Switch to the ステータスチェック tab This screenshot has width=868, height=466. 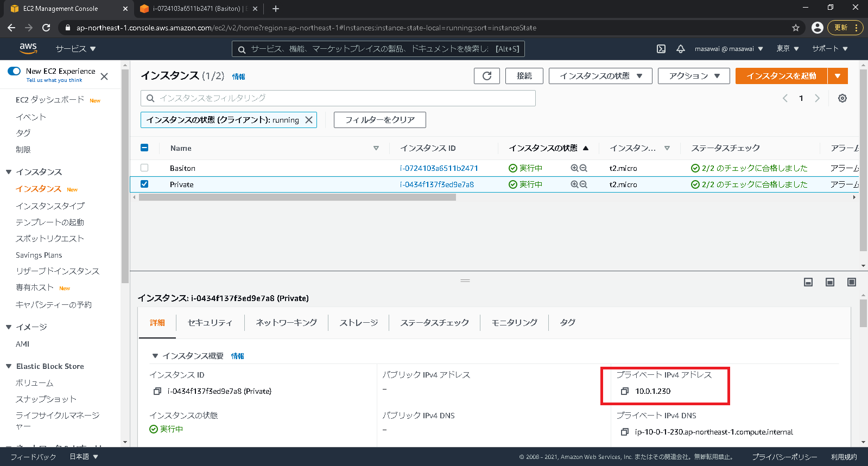(435, 323)
